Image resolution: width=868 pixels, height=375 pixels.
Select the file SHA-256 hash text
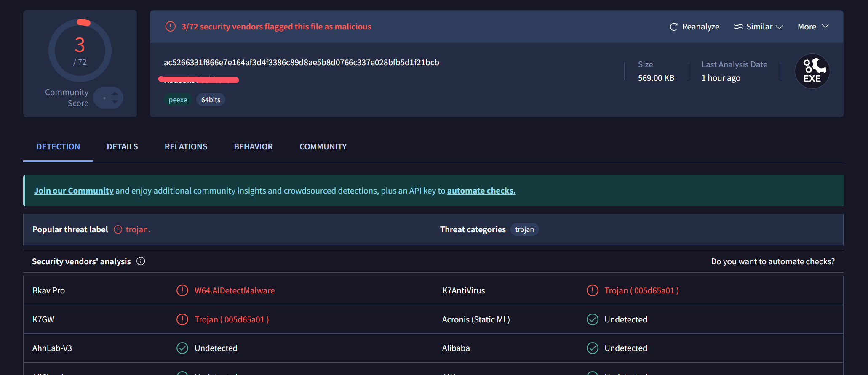coord(302,62)
